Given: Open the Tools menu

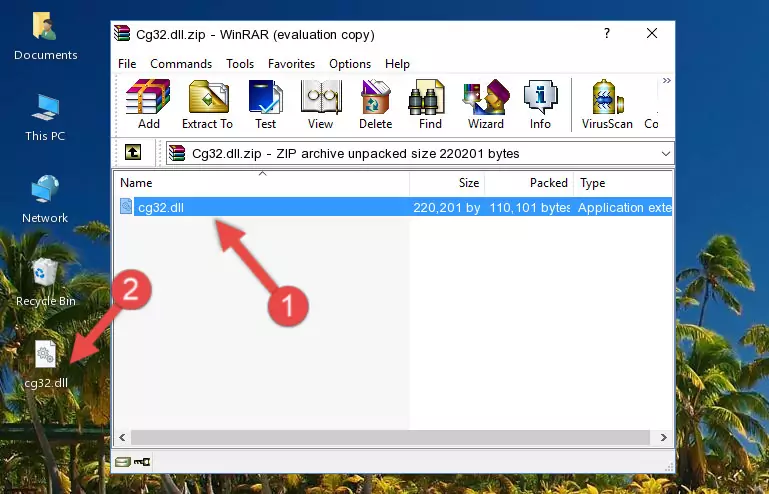Looking at the screenshot, I should (x=240, y=64).
